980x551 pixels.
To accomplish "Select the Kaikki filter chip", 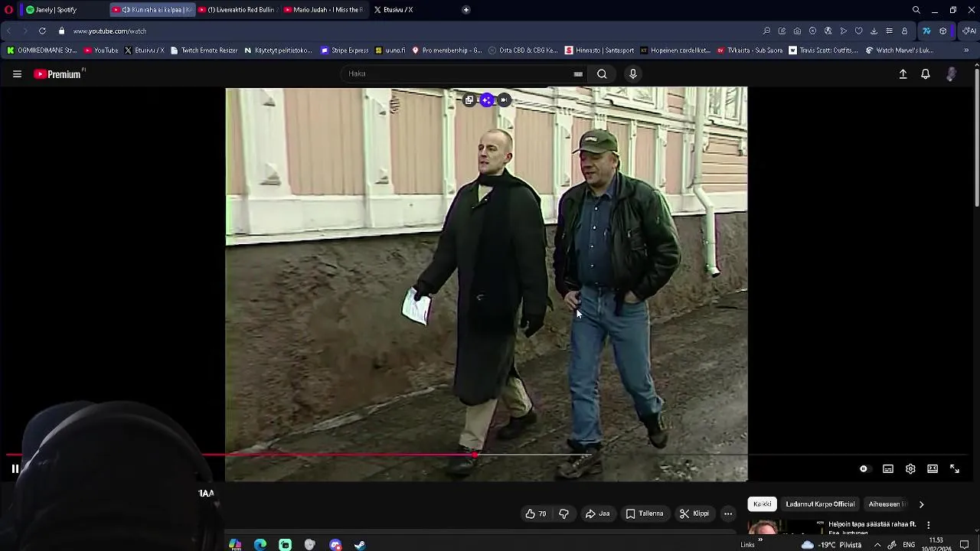I will pos(763,504).
